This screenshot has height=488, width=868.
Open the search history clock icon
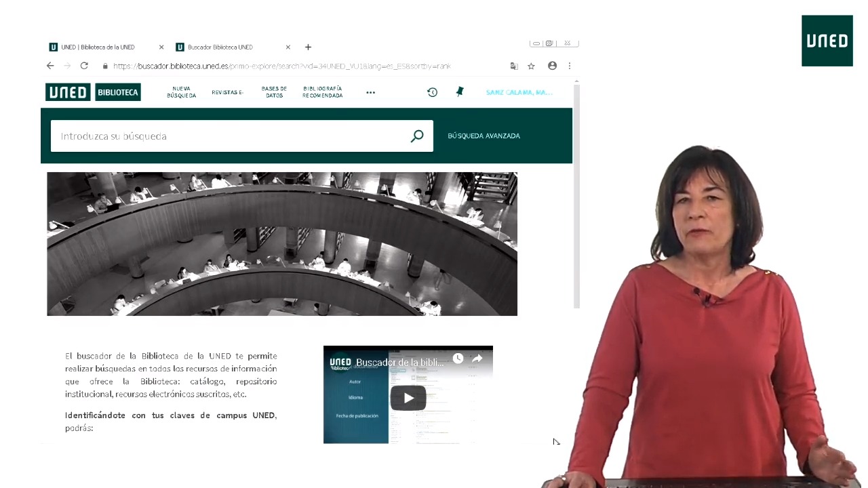click(x=433, y=92)
